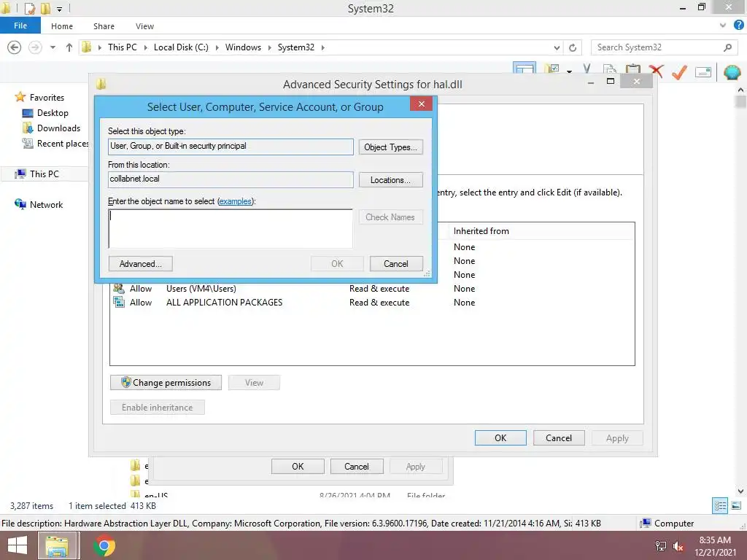The image size is (747, 560).
Task: Open Explorer Help question mark
Action: (x=739, y=26)
